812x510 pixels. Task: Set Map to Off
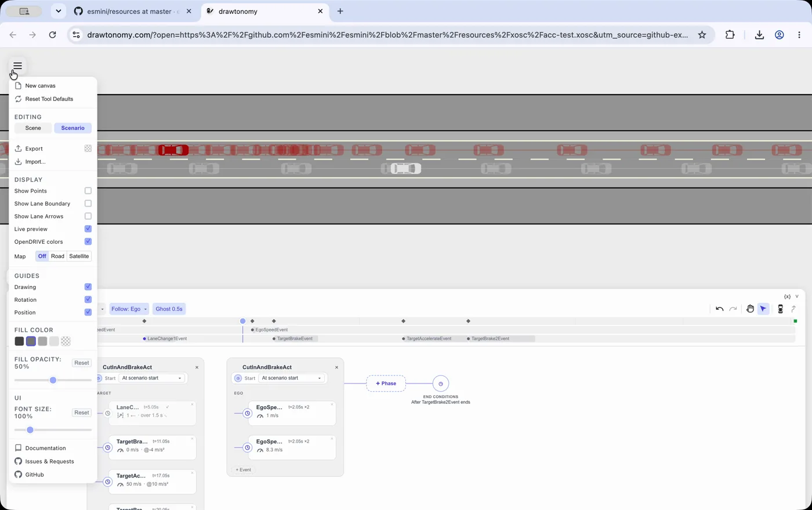coord(42,256)
